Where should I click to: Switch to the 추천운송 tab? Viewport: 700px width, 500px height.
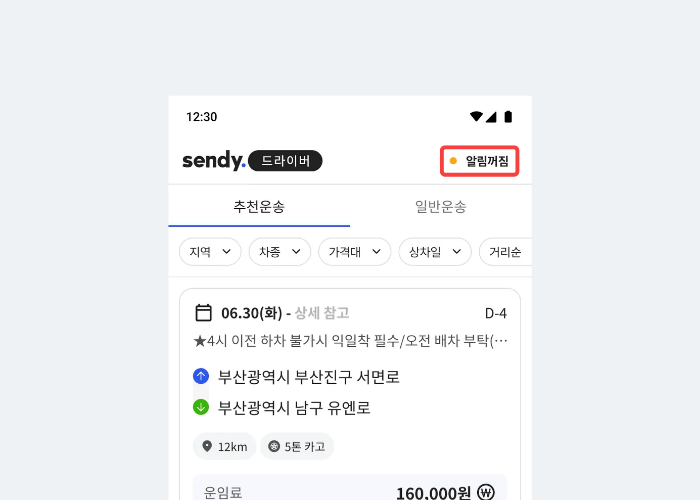(x=259, y=207)
